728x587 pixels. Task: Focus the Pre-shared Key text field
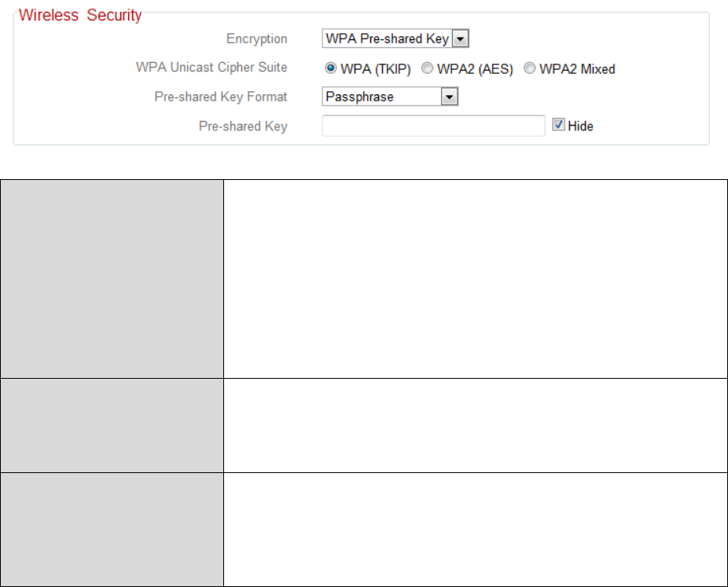click(433, 126)
